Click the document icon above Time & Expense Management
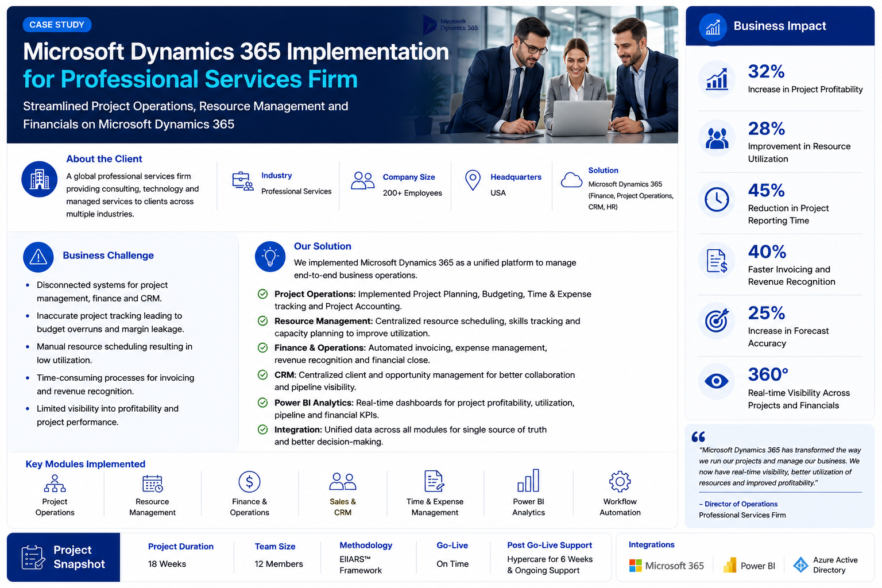This screenshot has height=588, width=882. 434,481
